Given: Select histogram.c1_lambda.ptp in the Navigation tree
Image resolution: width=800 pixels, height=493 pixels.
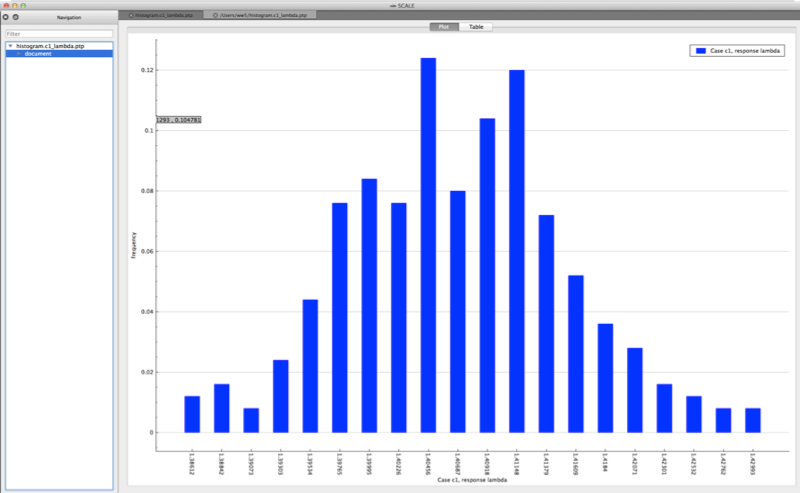Looking at the screenshot, I should click(x=51, y=46).
